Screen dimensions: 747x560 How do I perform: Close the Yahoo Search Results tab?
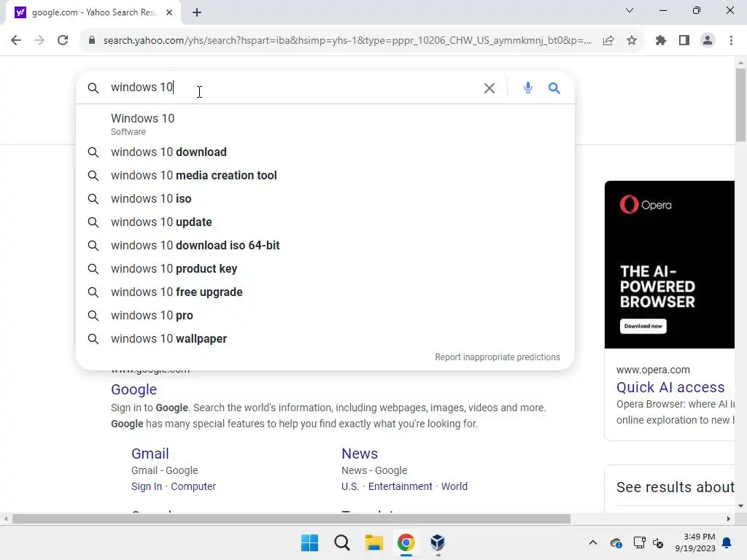pos(169,12)
